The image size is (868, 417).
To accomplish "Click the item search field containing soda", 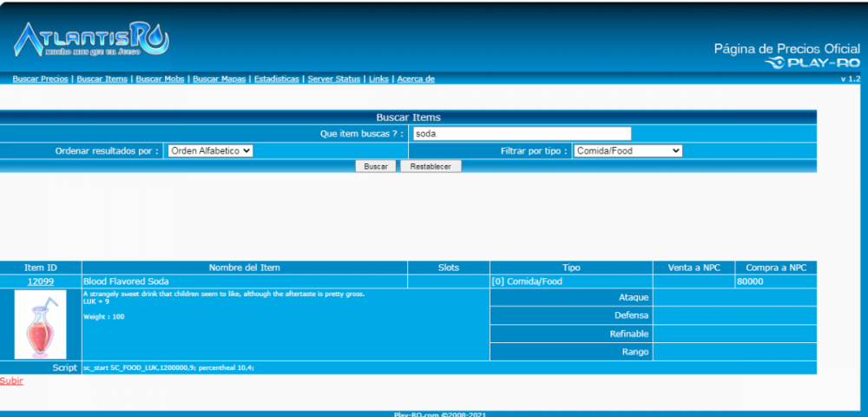I will [521, 134].
